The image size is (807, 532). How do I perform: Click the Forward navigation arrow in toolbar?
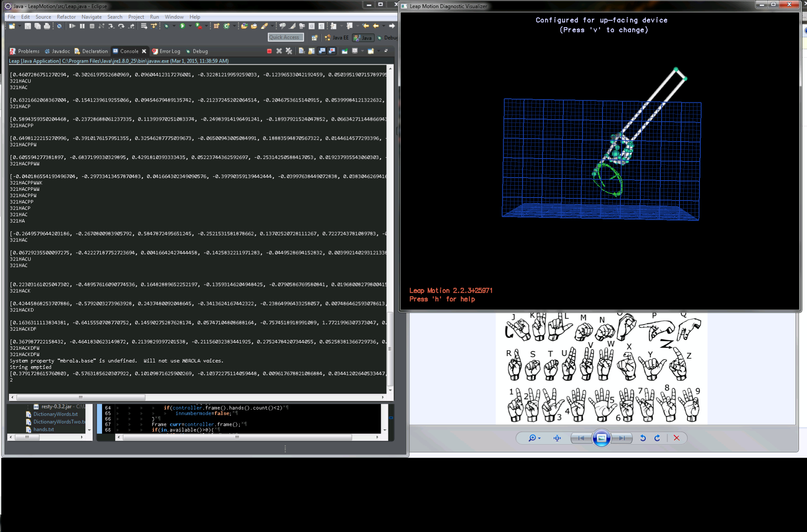click(392, 26)
